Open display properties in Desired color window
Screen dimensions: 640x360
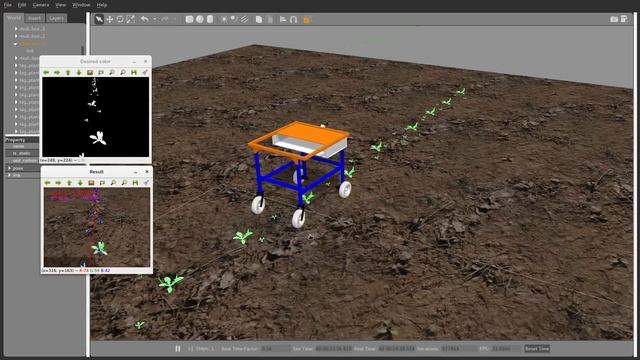(145, 72)
